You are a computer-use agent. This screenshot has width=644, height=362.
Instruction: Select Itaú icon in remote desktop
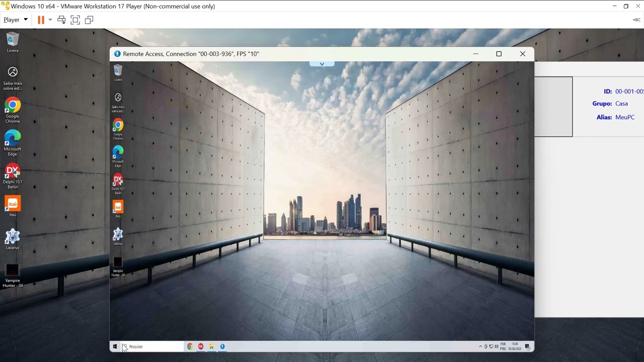(x=118, y=209)
